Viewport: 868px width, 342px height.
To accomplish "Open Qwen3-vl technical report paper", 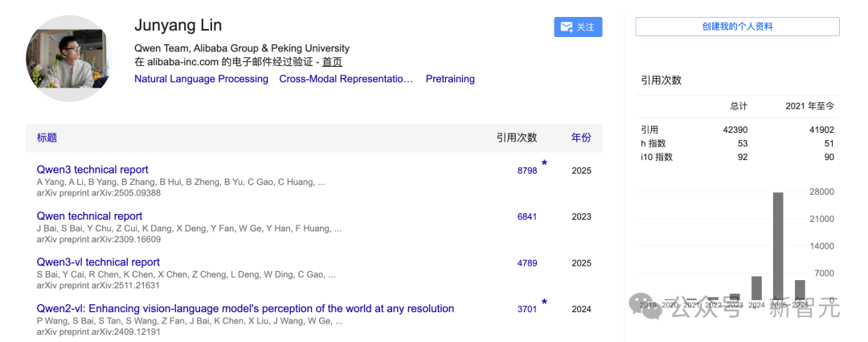I will [98, 262].
